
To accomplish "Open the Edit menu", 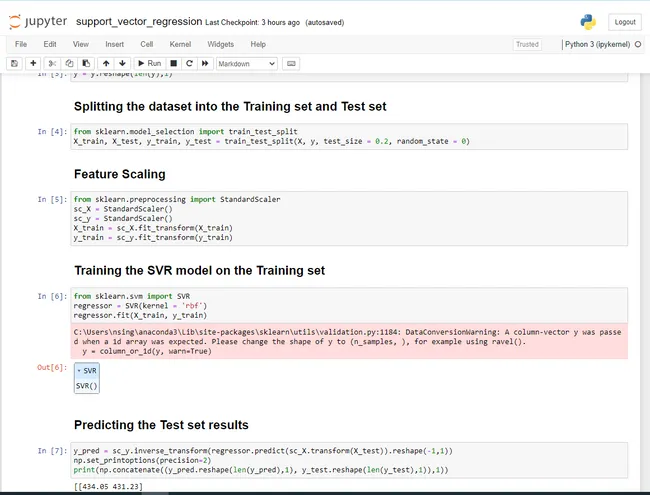I will pos(50,44).
